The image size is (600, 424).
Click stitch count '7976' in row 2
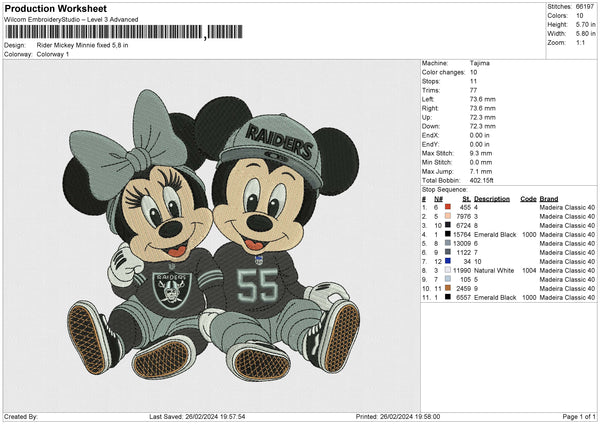point(463,217)
